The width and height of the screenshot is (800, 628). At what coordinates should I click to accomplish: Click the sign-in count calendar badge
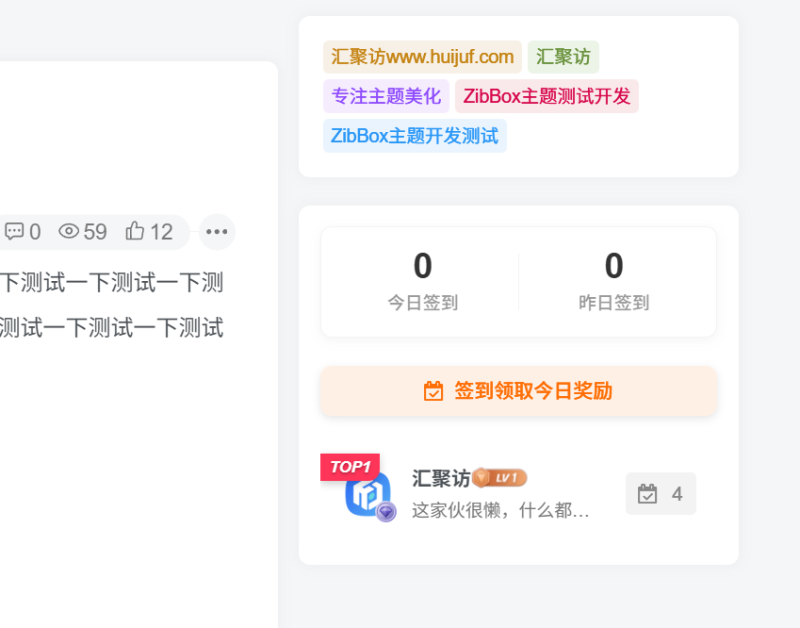point(660,494)
